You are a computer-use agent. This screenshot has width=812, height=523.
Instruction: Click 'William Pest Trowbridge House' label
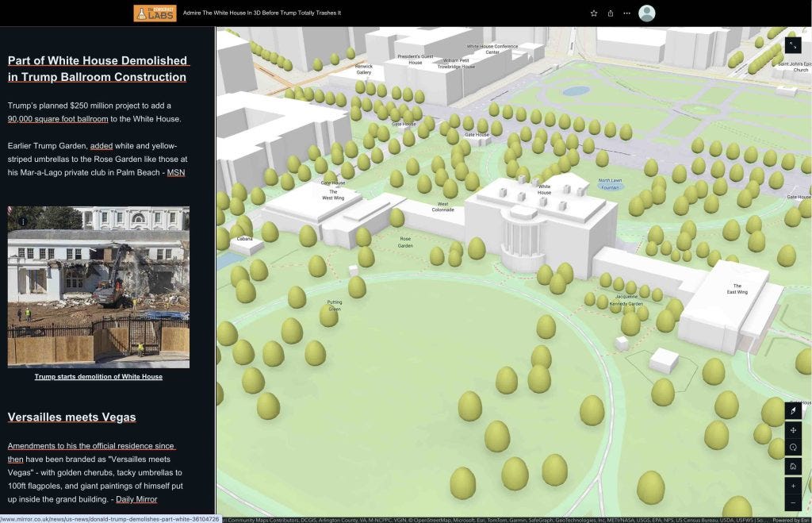[456, 63]
